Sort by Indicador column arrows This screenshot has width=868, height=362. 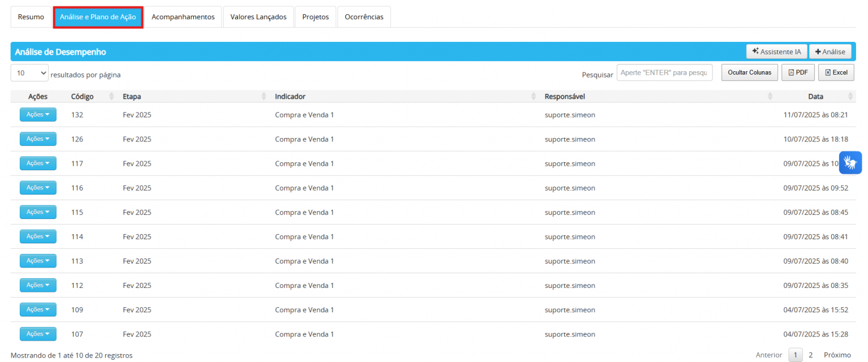(534, 97)
